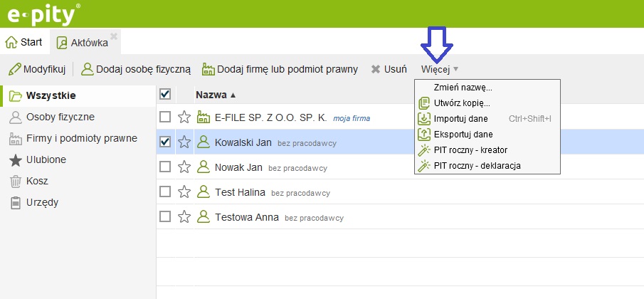Screen dimensions: 644x299
Task: Click the Importuj dane icon in menu
Action: coord(423,118)
